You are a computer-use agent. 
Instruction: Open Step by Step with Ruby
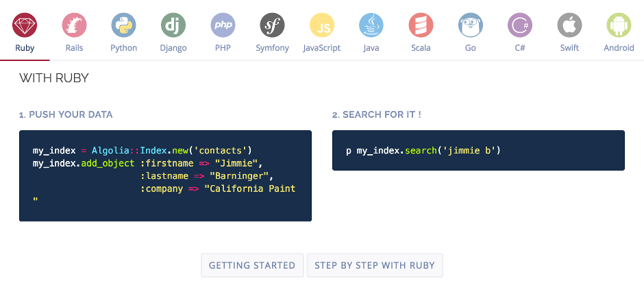(375, 265)
